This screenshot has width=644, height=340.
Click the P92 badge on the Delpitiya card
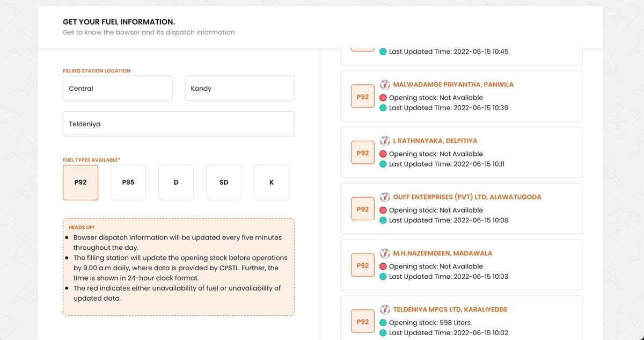pyautogui.click(x=363, y=153)
